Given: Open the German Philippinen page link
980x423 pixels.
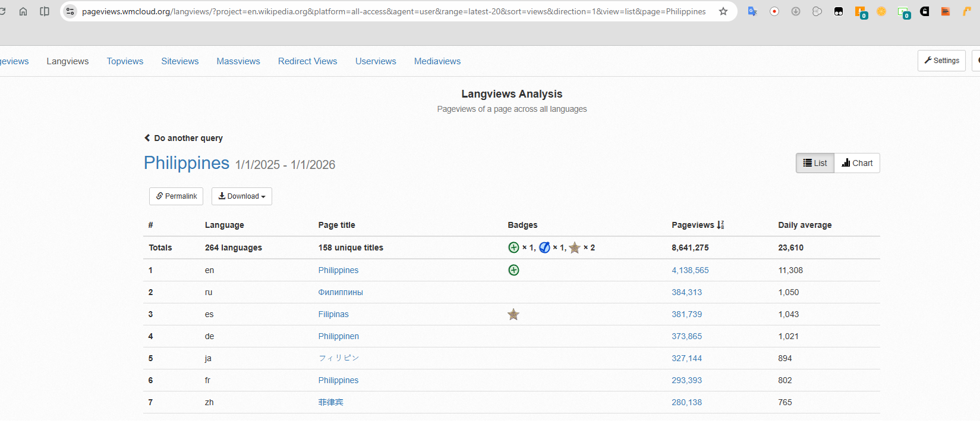Looking at the screenshot, I should coord(338,336).
